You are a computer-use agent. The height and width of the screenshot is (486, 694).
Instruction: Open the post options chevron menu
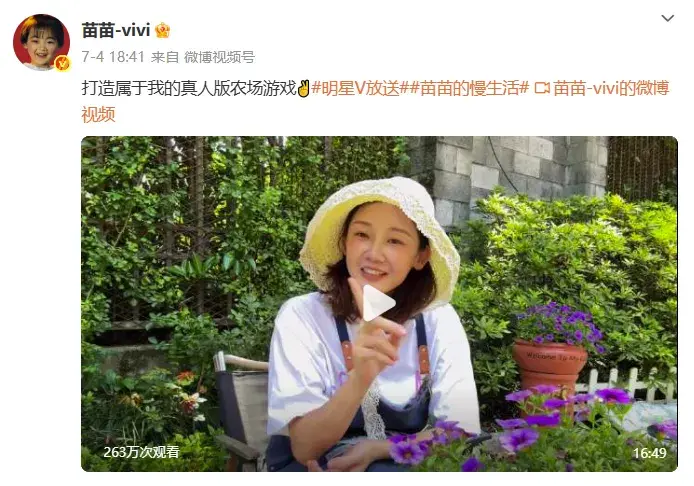coord(667,18)
